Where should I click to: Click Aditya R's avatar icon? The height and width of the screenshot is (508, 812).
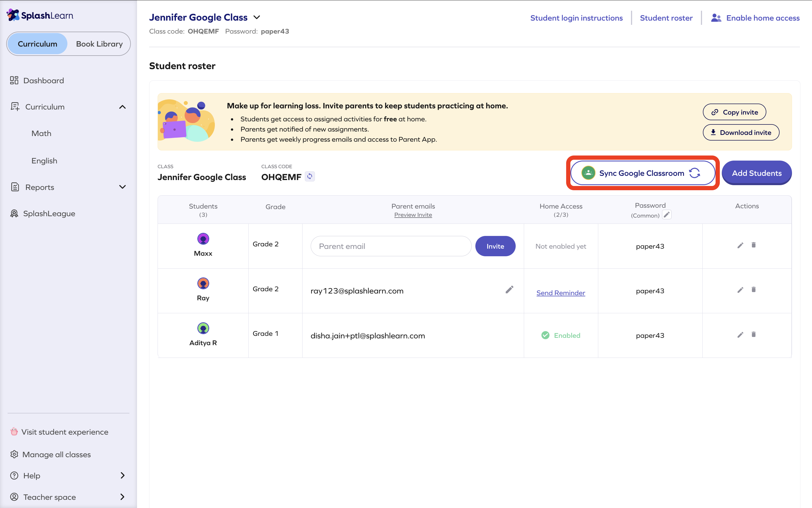click(203, 328)
